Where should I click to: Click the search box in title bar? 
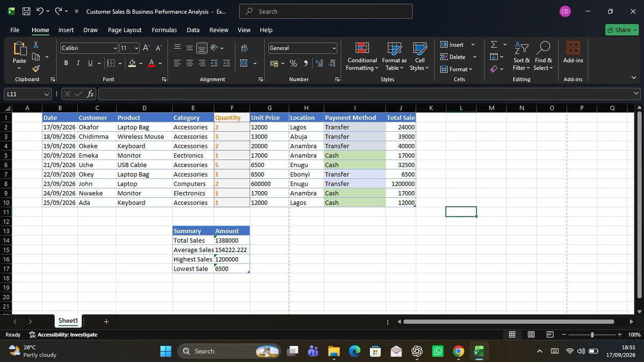[x=325, y=11]
